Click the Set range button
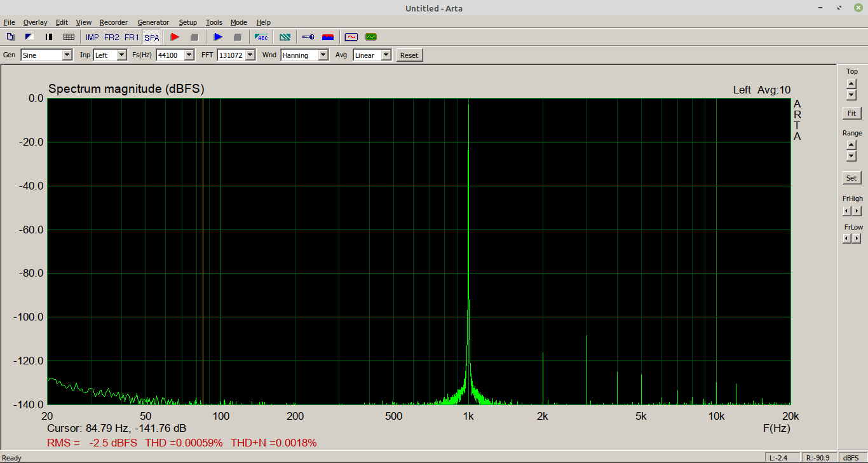Viewport: 868px width, 463px height. pos(851,177)
